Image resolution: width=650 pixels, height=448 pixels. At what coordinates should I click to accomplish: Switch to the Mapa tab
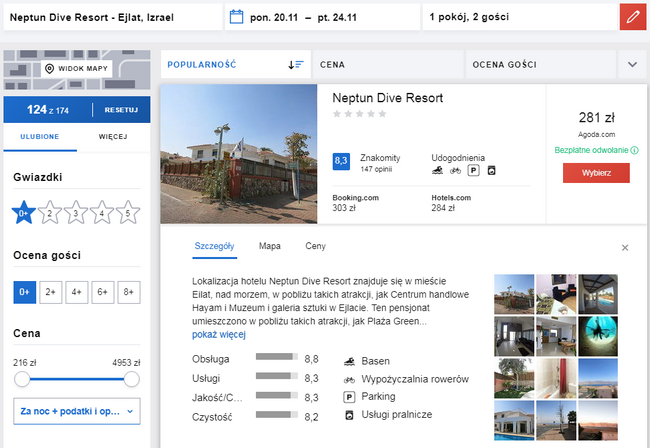tap(269, 246)
